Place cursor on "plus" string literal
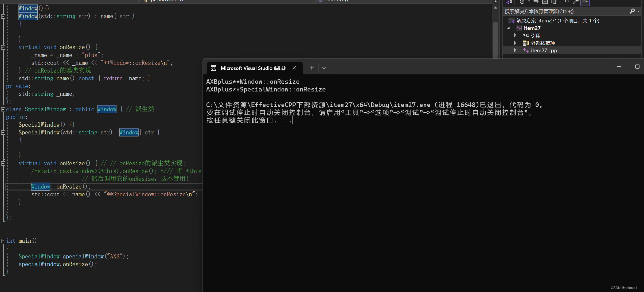644x292 pixels. (x=91, y=55)
